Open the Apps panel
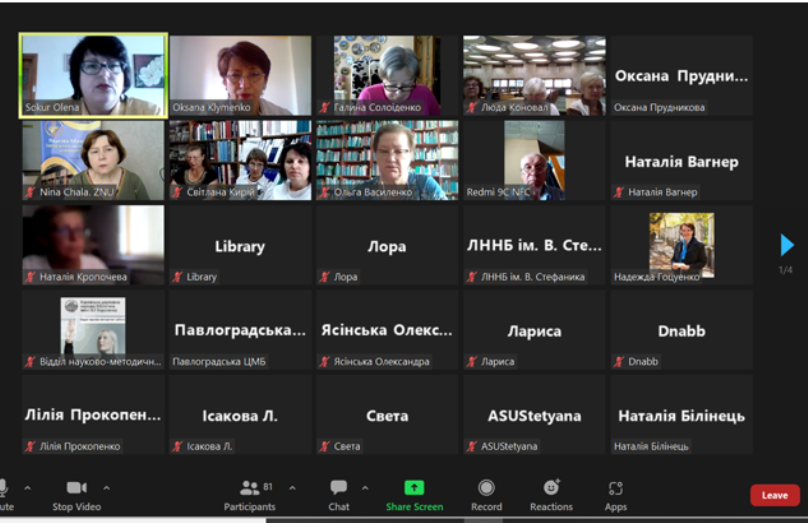 (x=615, y=488)
